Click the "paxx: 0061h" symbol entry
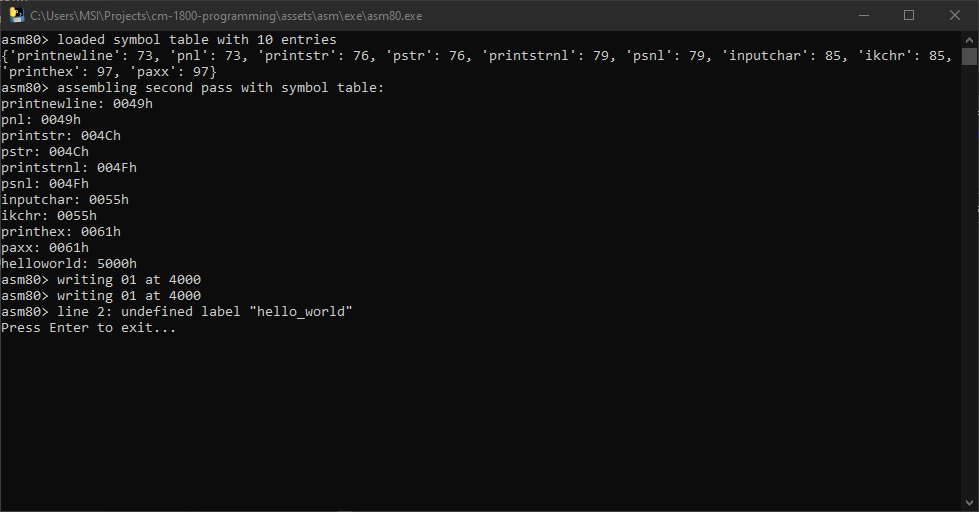 pyautogui.click(x=45, y=248)
